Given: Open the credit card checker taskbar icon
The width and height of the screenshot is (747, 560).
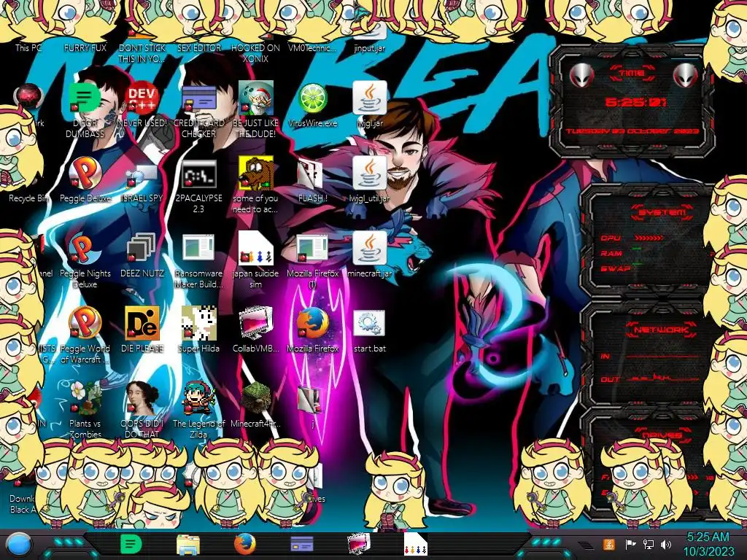Looking at the screenshot, I should [301, 544].
